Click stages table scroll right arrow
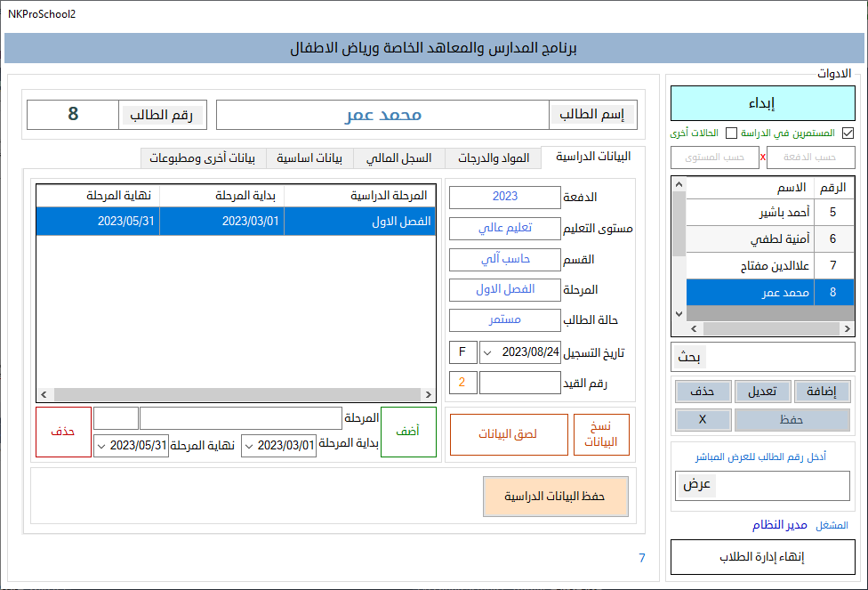Screen dimensions: 868x590 (429, 394)
